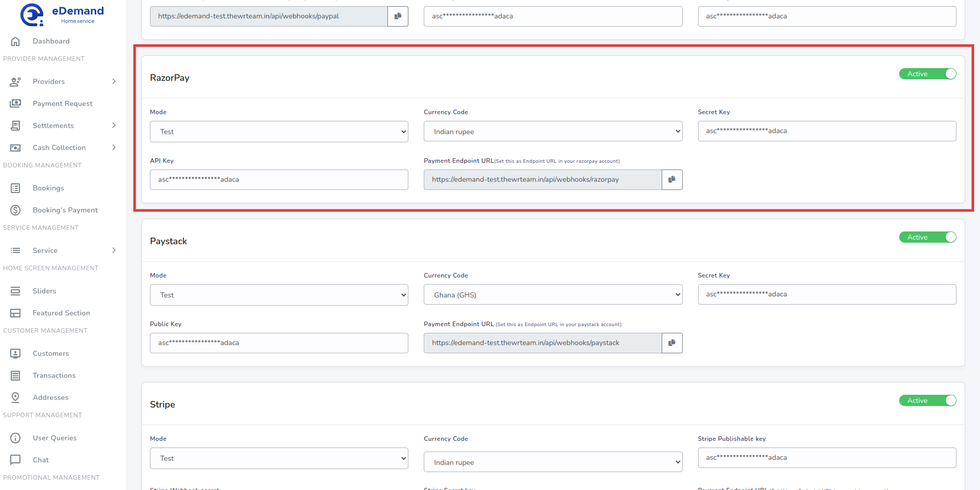This screenshot has width=980, height=490.
Task: Open Paystack Mode dropdown
Action: click(279, 295)
